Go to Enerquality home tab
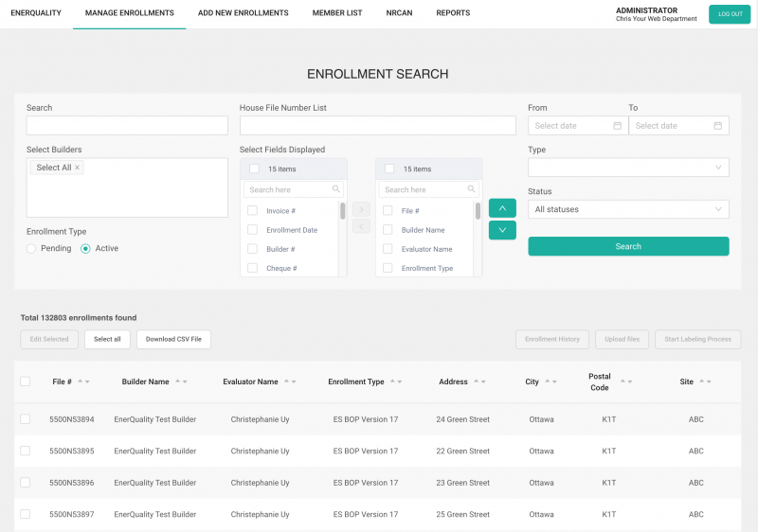 36,13
